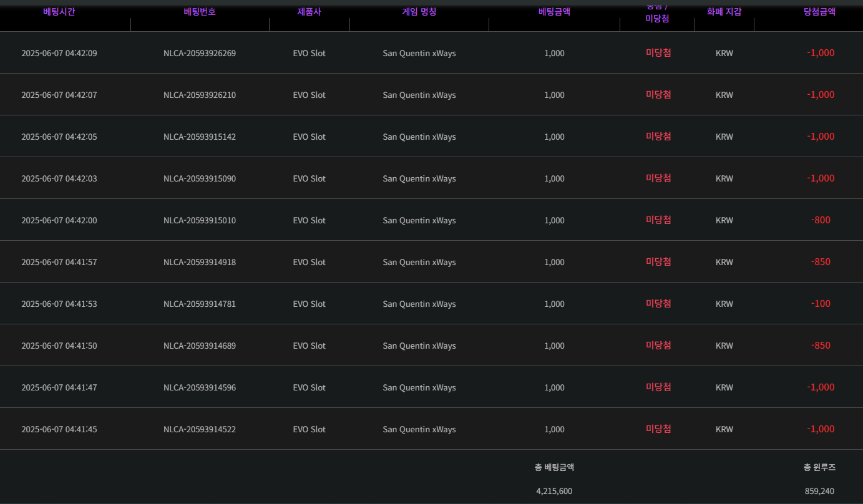Screen dimensions: 863x504
Task: Open bet number NLCA-20593926269
Action: click(200, 54)
